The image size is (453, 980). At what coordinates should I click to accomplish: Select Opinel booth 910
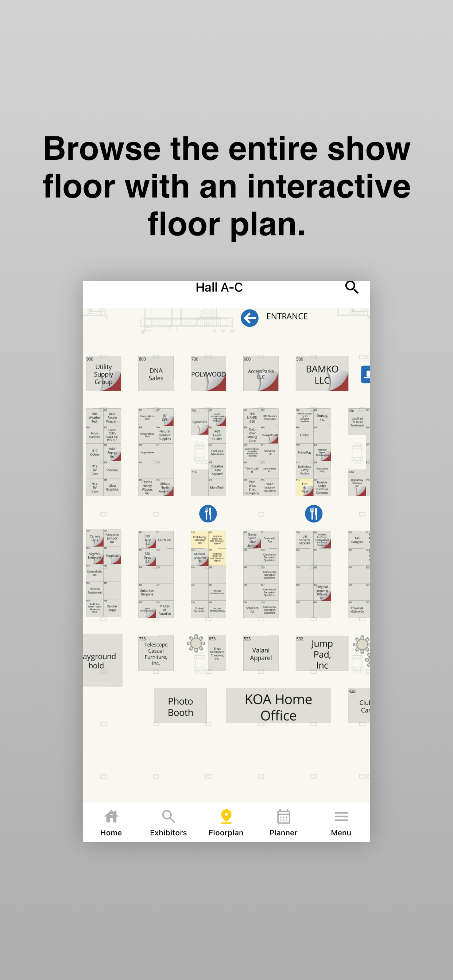(95, 452)
